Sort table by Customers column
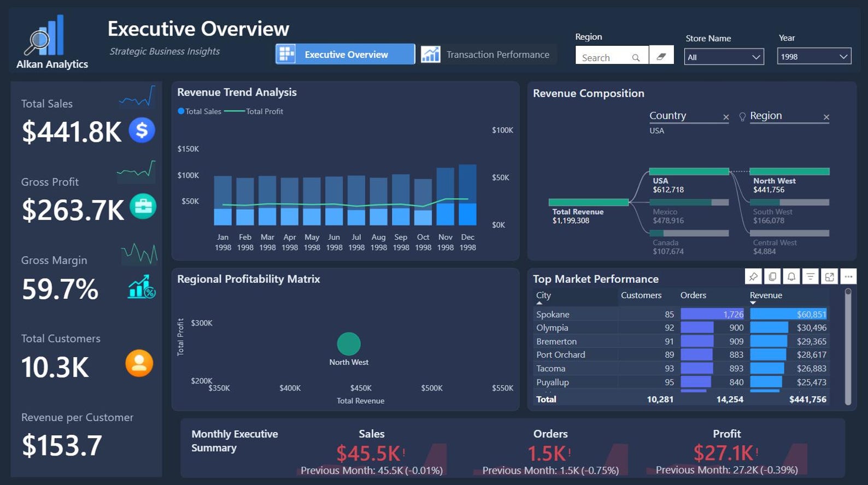This screenshot has height=485, width=868. tap(641, 295)
